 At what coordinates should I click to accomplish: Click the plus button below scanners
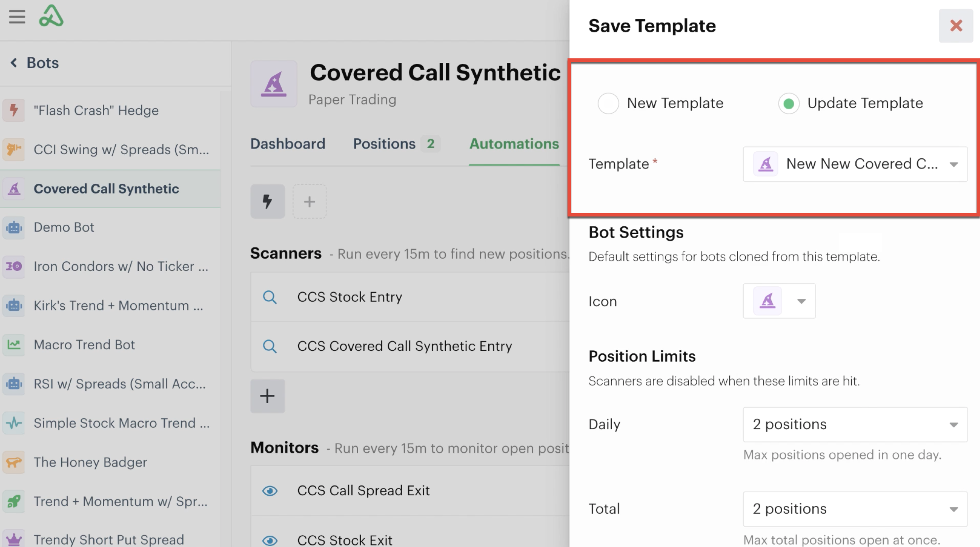(x=267, y=396)
